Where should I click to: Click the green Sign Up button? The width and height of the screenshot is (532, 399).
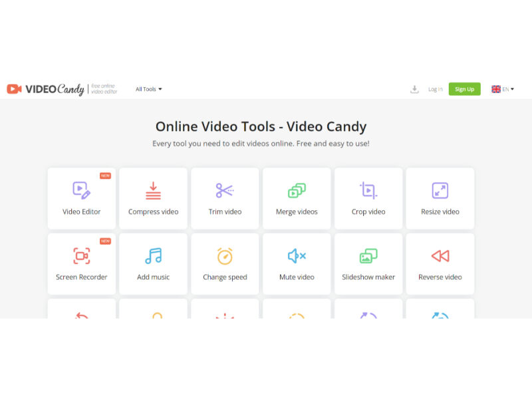point(464,89)
